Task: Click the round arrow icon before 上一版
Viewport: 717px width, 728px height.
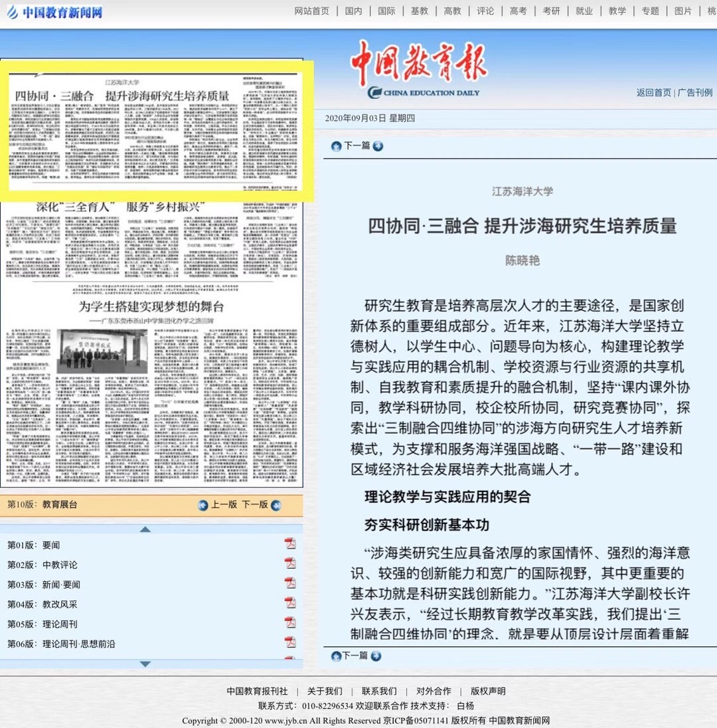Action: point(203,505)
